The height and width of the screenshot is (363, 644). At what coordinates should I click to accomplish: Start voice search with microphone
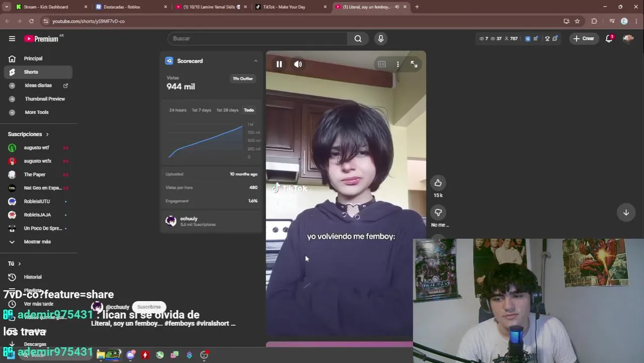coord(380,38)
